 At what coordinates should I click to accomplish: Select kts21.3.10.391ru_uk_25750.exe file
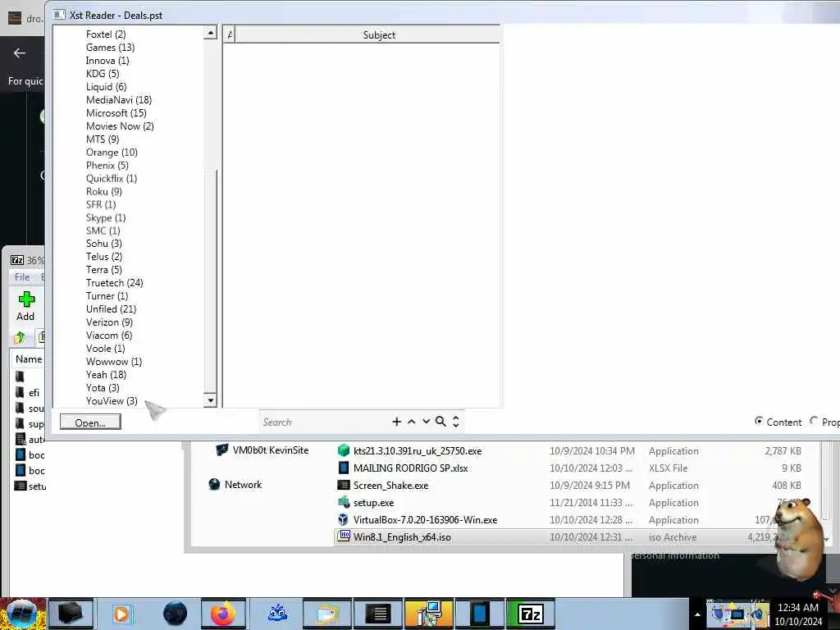418,451
